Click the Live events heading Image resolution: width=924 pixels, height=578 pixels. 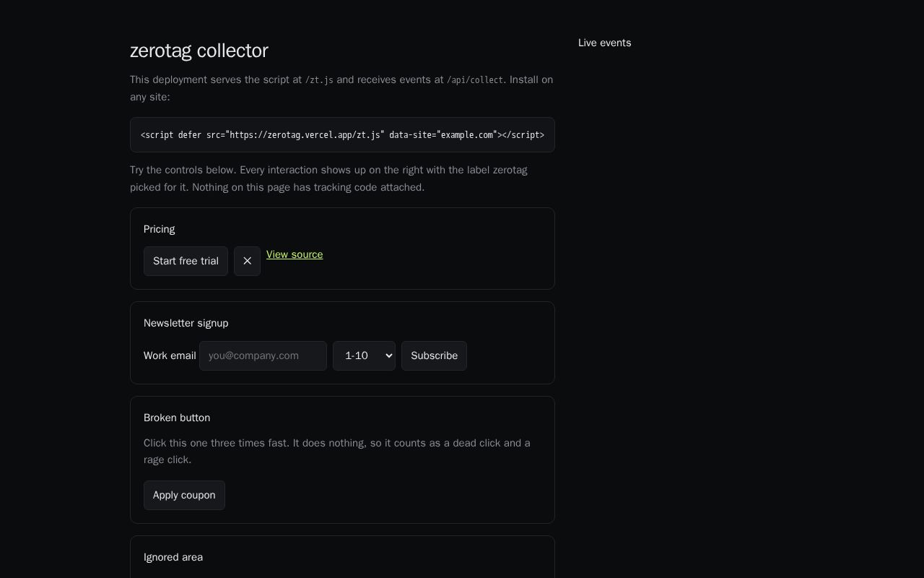(x=605, y=43)
